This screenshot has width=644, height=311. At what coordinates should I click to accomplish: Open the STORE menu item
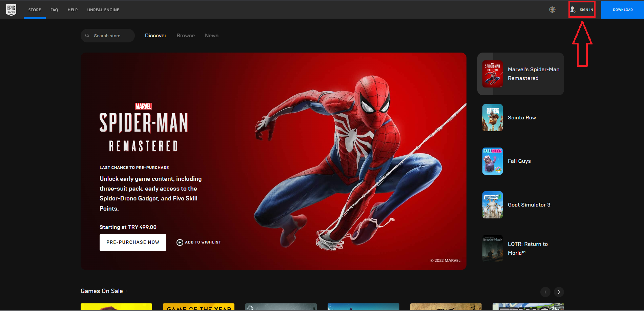pyautogui.click(x=35, y=10)
